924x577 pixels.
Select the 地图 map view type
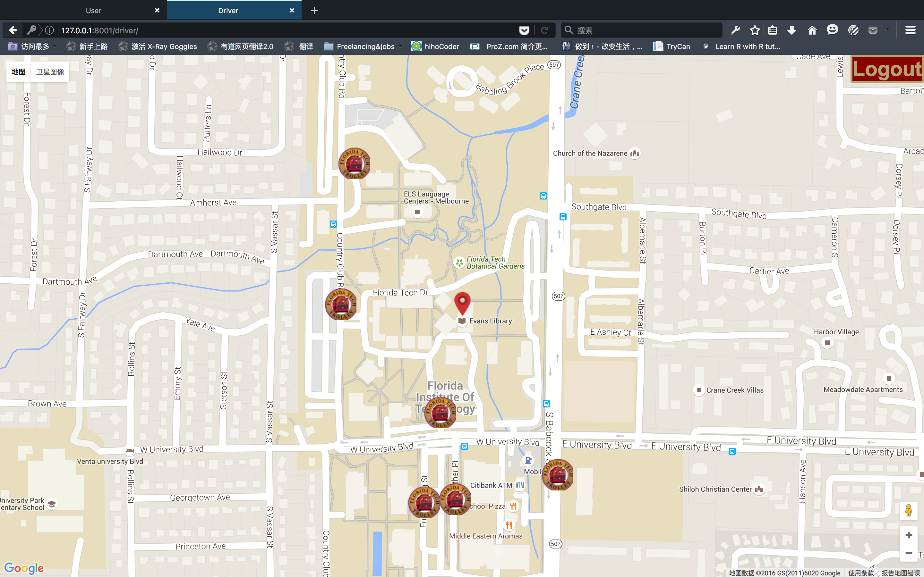(x=18, y=72)
